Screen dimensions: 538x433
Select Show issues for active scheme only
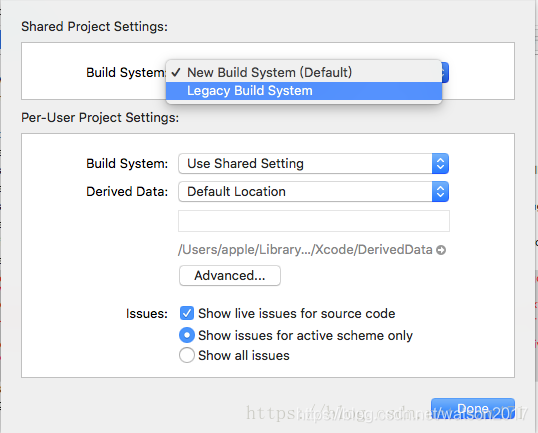tap(187, 335)
